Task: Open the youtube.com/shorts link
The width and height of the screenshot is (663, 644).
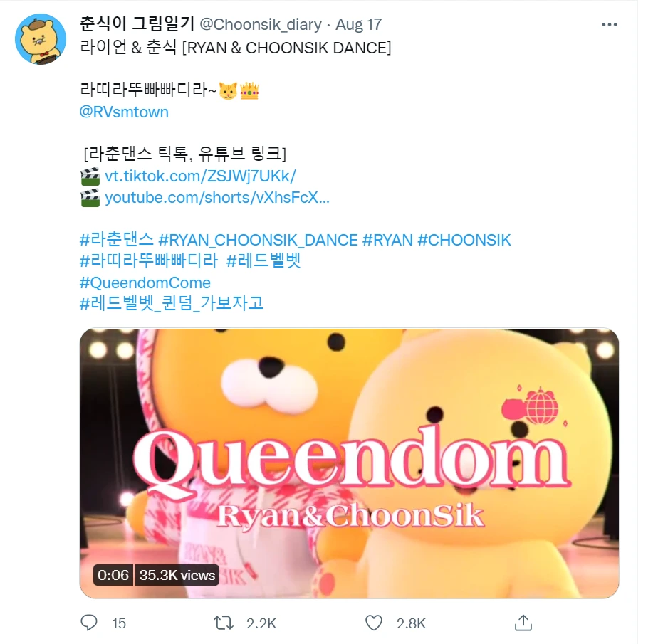Action: (217, 197)
